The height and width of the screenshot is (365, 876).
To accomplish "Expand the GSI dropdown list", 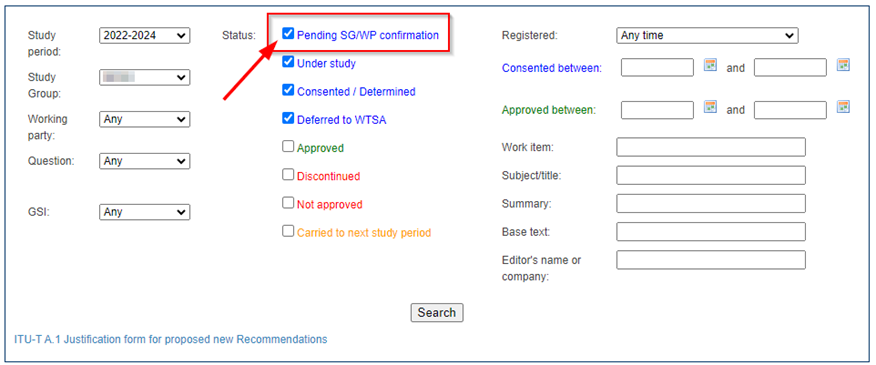I will tap(145, 212).
